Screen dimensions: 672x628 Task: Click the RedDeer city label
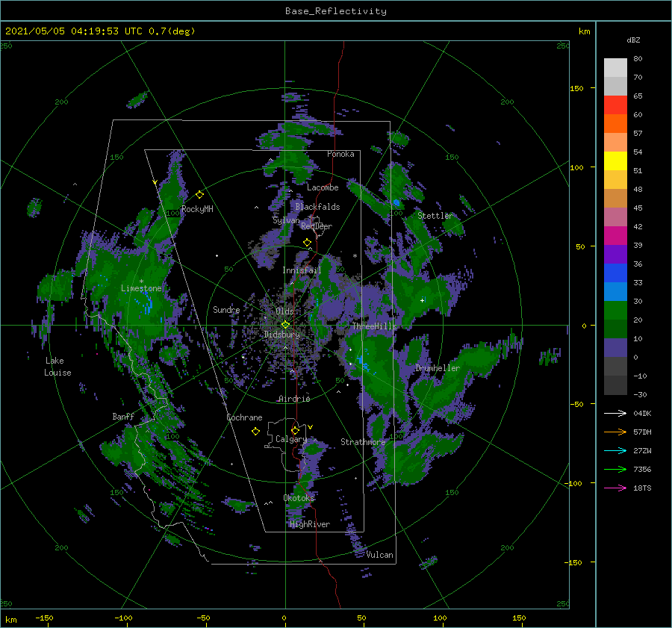tap(317, 226)
